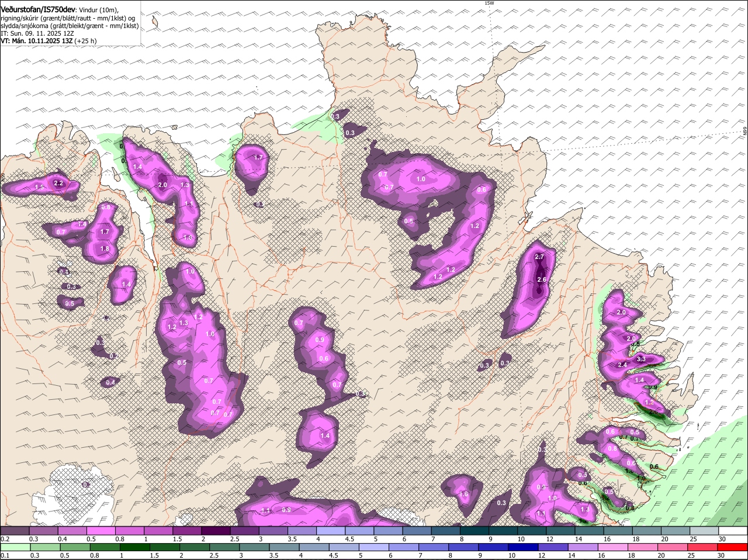The width and height of the screenshot is (748, 560).
Task: Pick the pale mint green swatch labeled 0.1
Action: 15,547
